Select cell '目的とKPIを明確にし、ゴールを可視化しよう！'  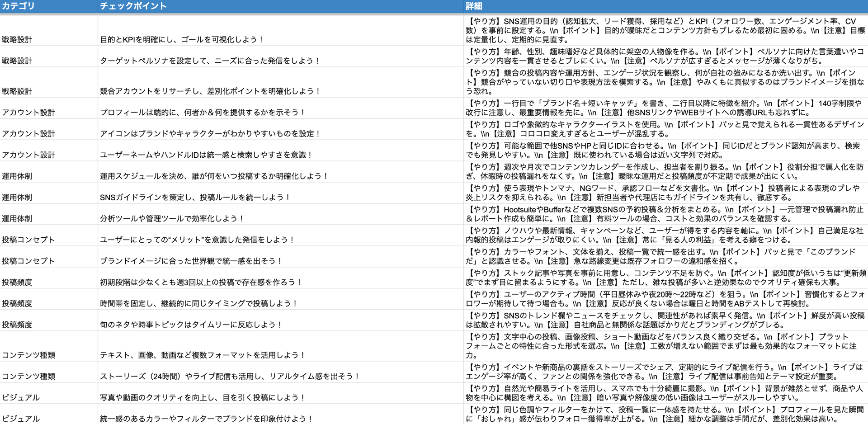click(281, 30)
